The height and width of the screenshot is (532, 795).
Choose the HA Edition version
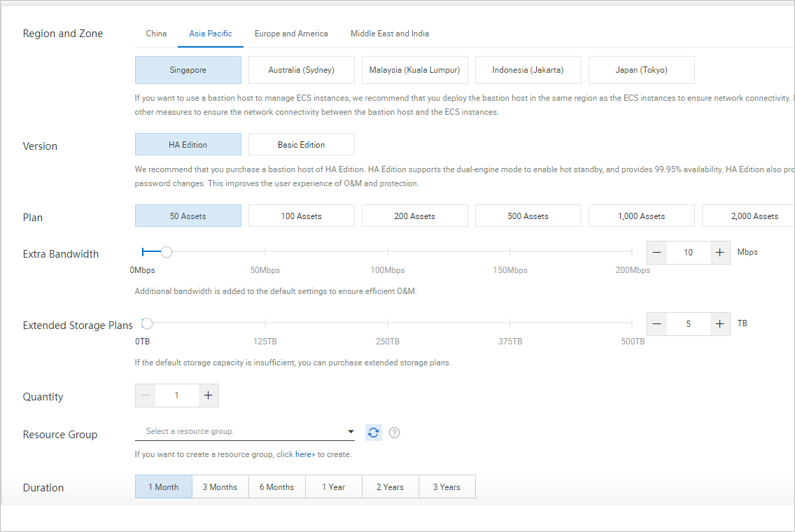[188, 144]
